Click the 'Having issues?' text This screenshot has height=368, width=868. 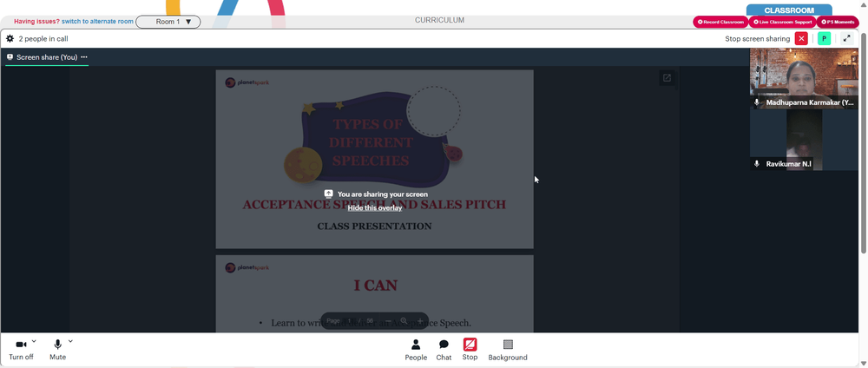(x=36, y=22)
